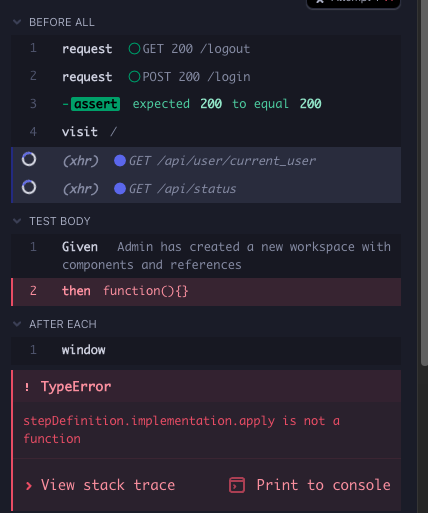Expand View stack trace
Image resolution: width=428 pixels, height=513 pixels.
coord(100,485)
